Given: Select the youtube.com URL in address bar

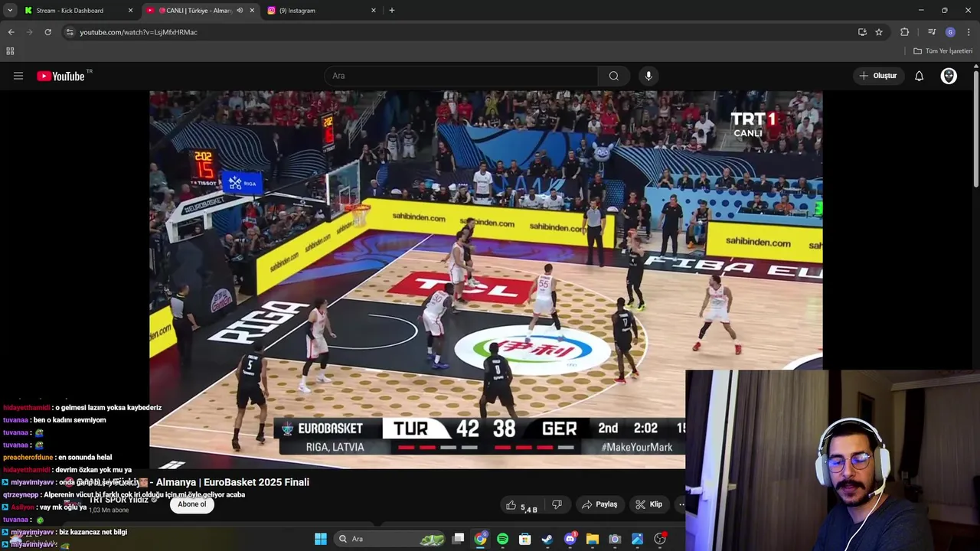Looking at the screenshot, I should pyautogui.click(x=139, y=32).
